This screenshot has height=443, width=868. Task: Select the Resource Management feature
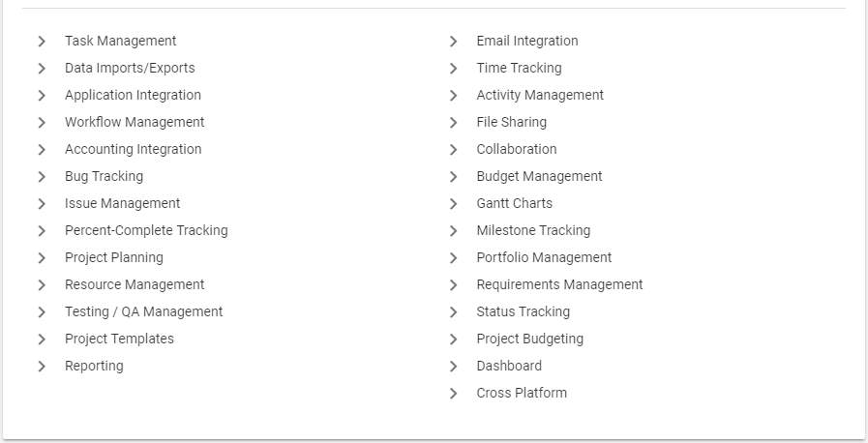pyautogui.click(x=135, y=284)
